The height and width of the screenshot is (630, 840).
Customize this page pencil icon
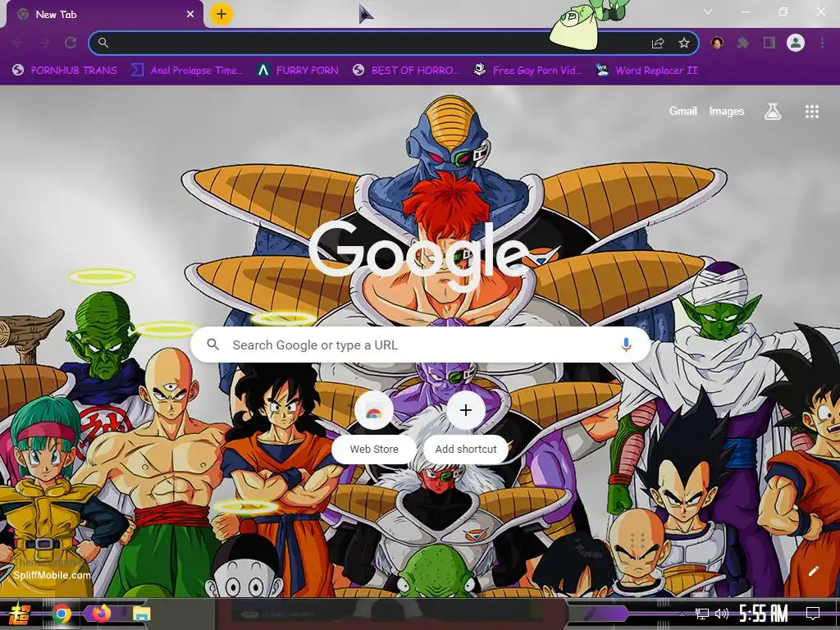click(x=813, y=571)
